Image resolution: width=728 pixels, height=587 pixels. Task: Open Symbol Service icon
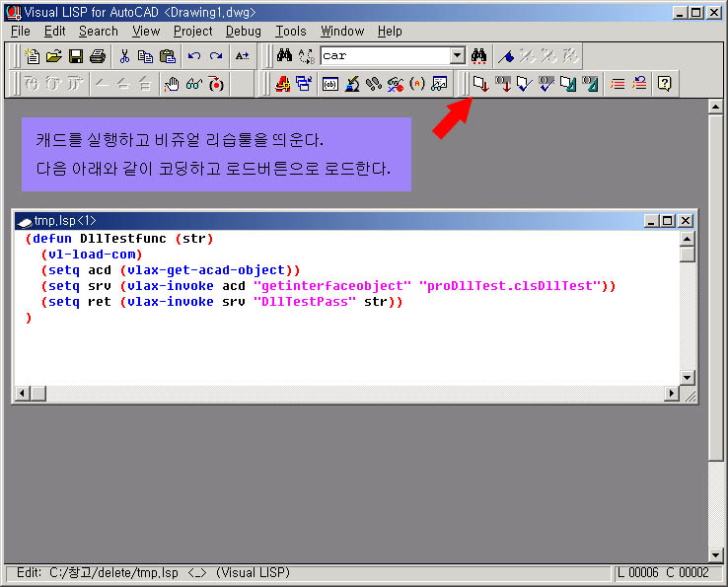click(396, 84)
